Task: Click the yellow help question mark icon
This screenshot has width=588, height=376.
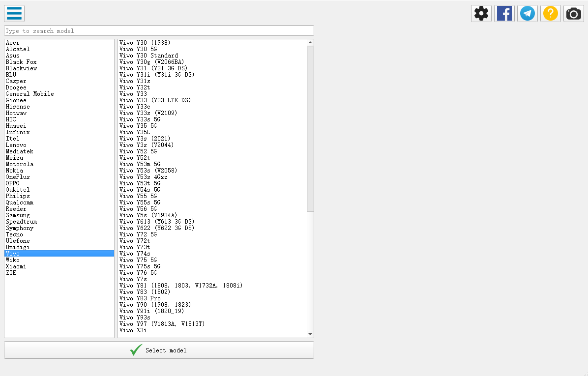Action: (551, 13)
